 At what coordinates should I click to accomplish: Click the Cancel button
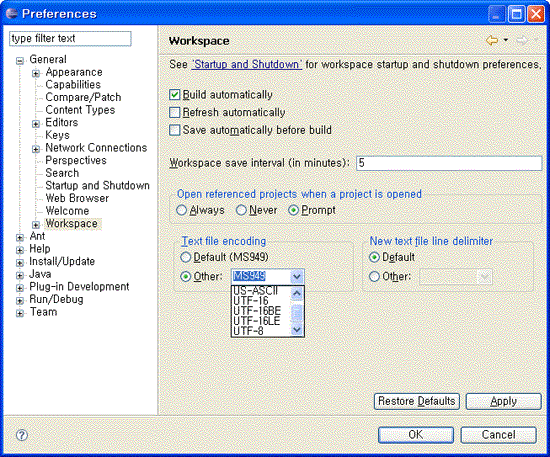(498, 435)
